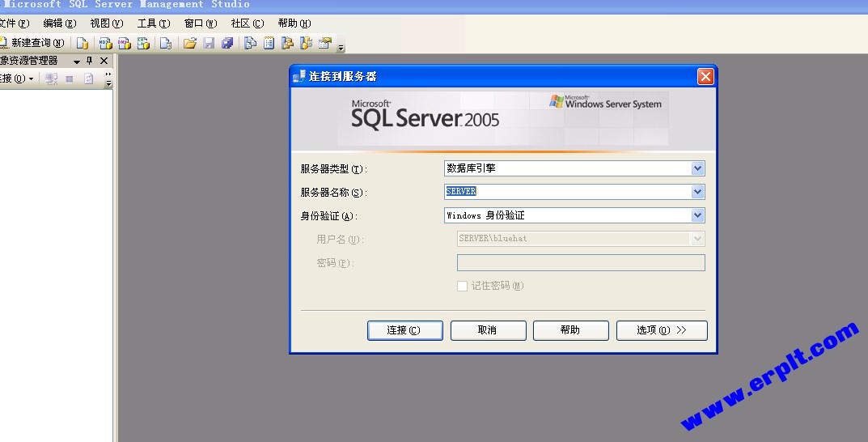
Task: Open the Tools (工具) menu
Action: click(154, 23)
